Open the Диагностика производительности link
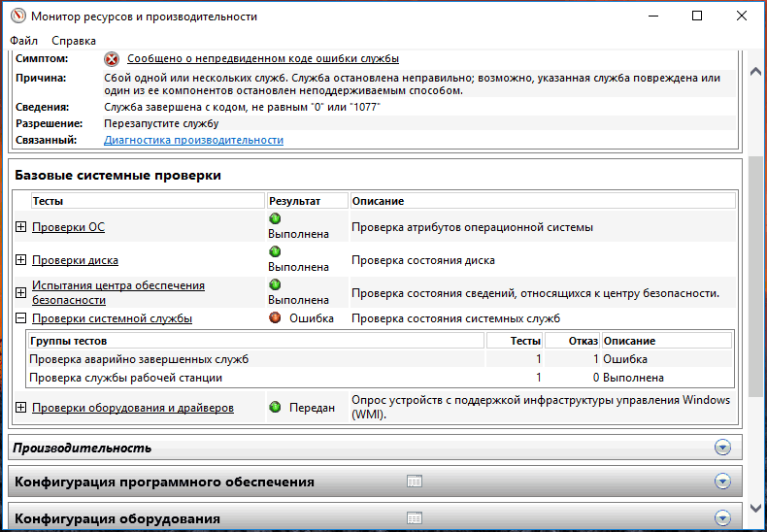767x532 pixels. [x=193, y=140]
